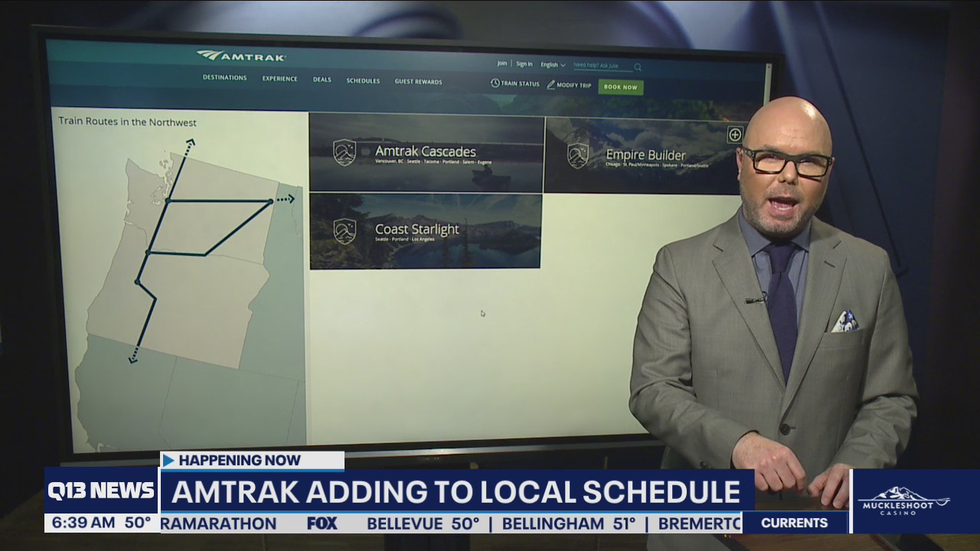Expand the Destinations menu

click(225, 77)
